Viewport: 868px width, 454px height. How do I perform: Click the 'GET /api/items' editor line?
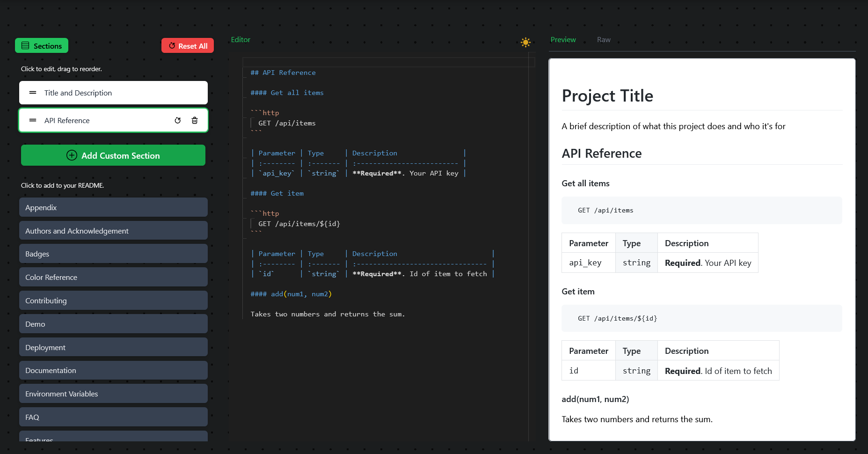(x=287, y=123)
